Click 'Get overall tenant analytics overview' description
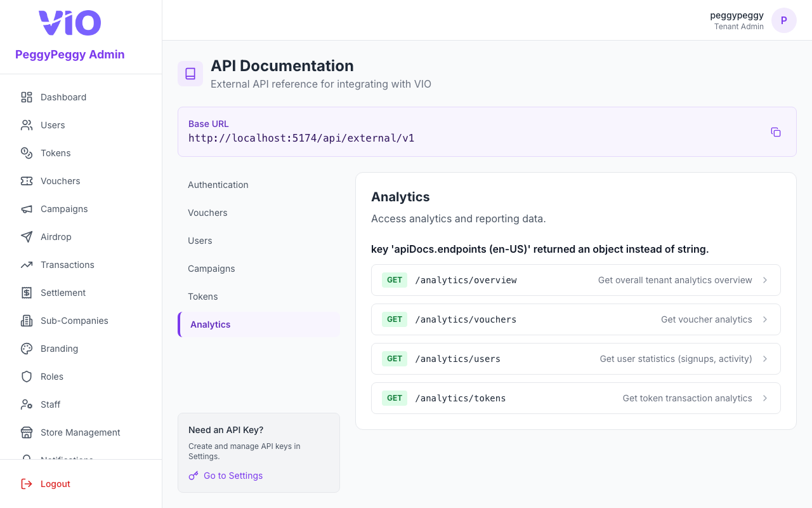Screen dimensions: 812x508 pos(675,280)
